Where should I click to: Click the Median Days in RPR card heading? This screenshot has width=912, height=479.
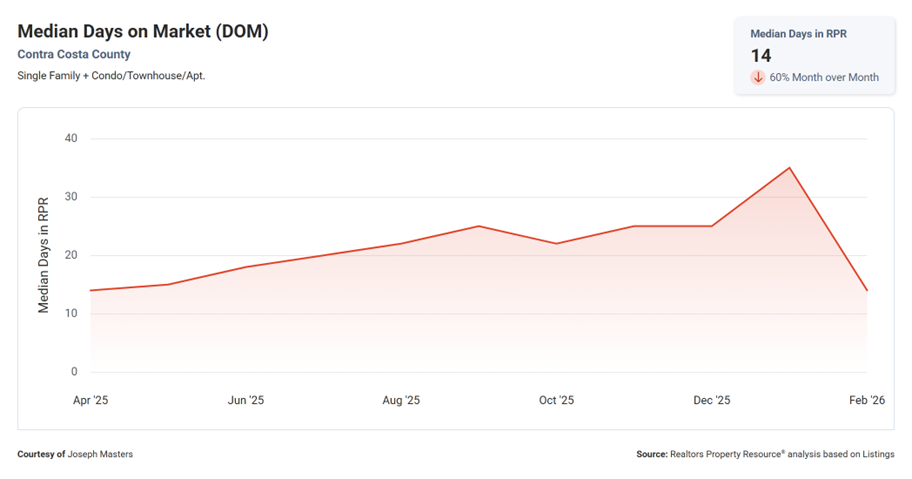point(797,33)
